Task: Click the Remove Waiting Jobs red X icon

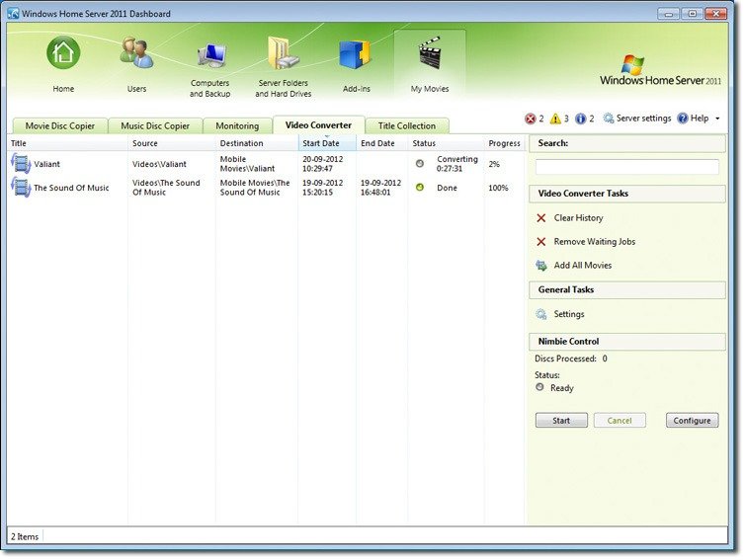Action: click(540, 242)
